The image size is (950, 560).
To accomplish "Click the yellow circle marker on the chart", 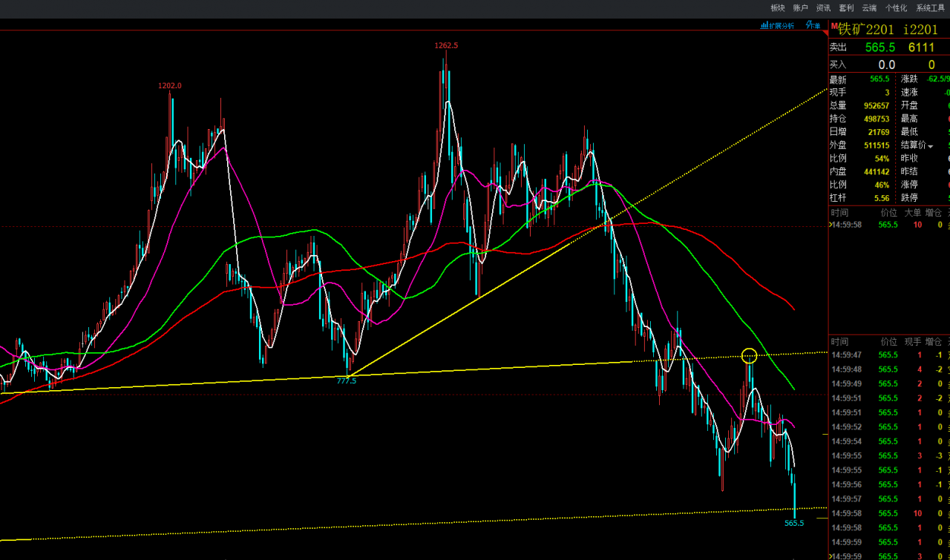I will pos(750,355).
